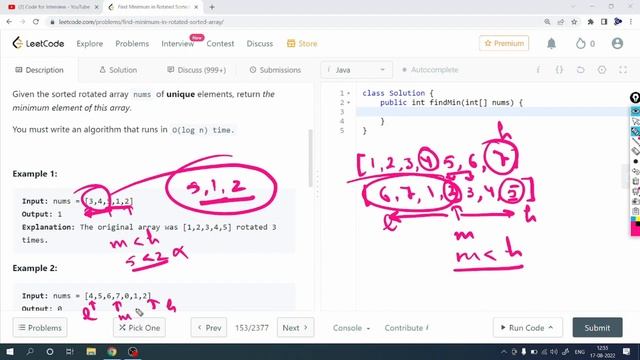This screenshot has width=640, height=360.
Task: Open Run Code options arrow
Action: [x=551, y=327]
